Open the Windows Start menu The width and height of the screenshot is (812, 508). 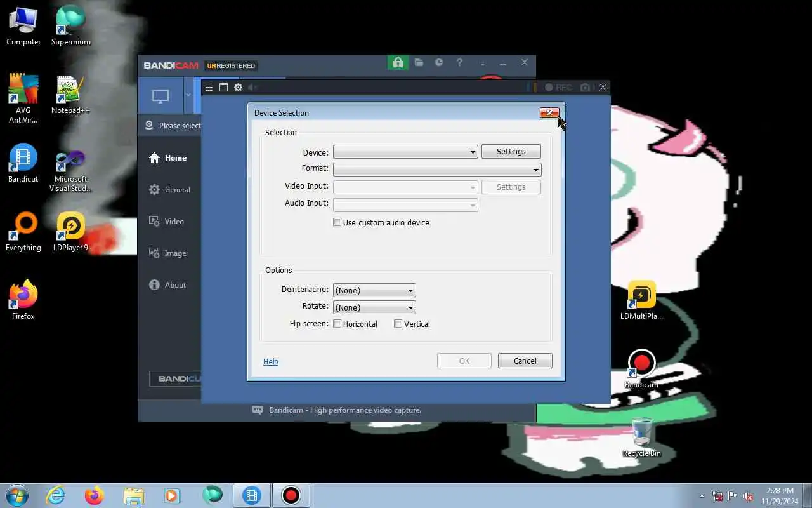[x=16, y=495]
